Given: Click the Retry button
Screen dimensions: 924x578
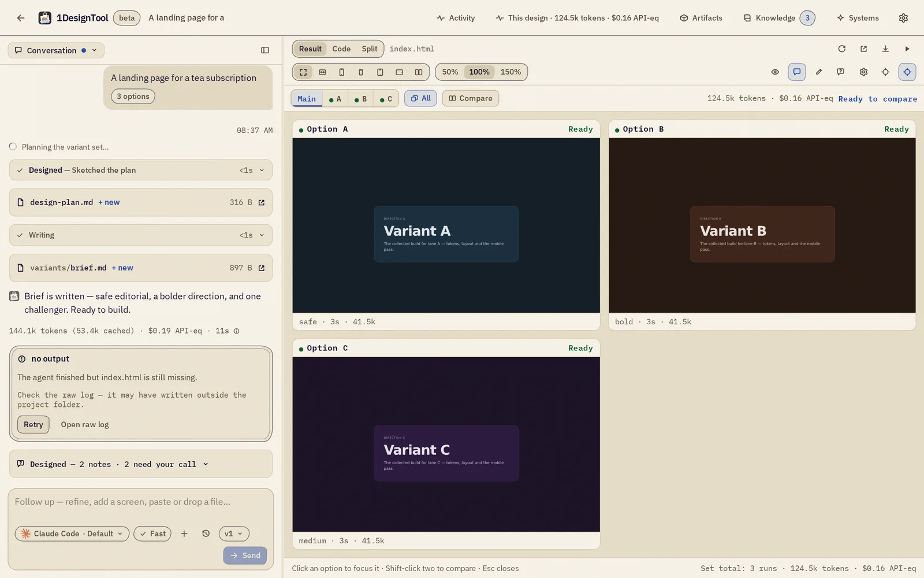Looking at the screenshot, I should (33, 424).
